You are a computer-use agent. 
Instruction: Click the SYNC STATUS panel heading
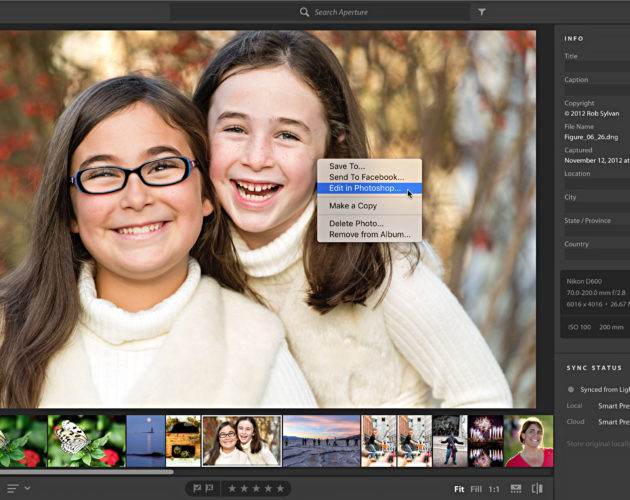point(594,368)
